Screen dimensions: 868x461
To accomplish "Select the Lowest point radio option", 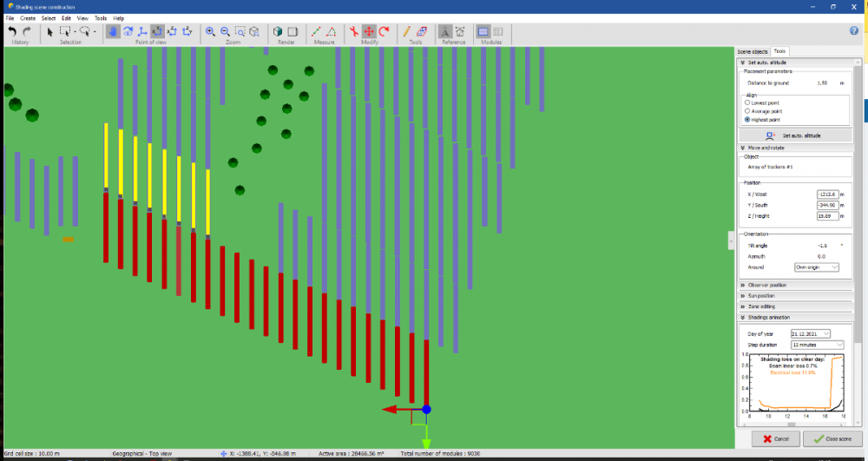I will 748,102.
